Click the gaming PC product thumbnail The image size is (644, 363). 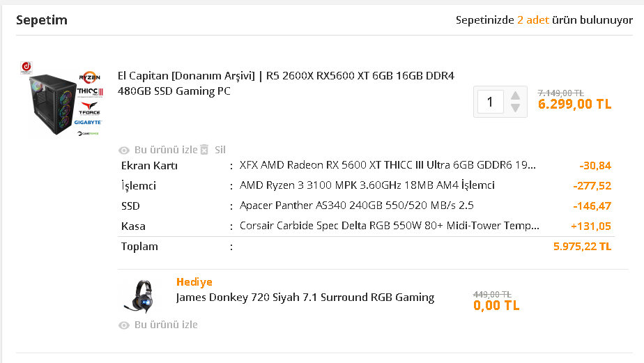(61, 98)
